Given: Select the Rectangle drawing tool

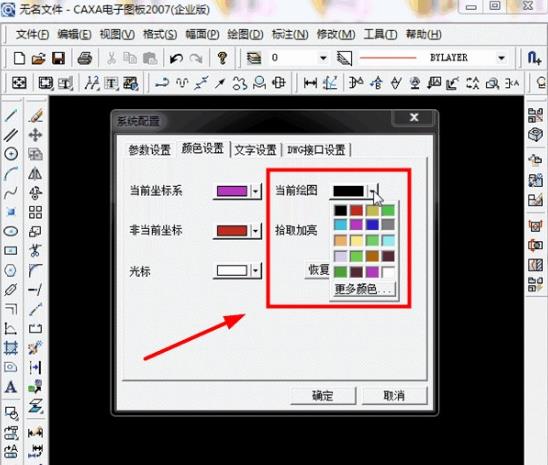Looking at the screenshot, I should click(11, 250).
